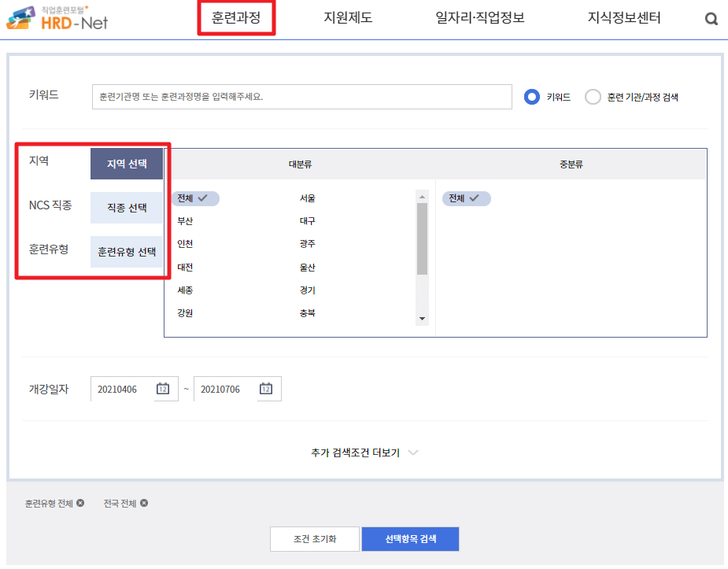Select 경기 in the region list
The height and width of the screenshot is (569, 728).
[308, 290]
